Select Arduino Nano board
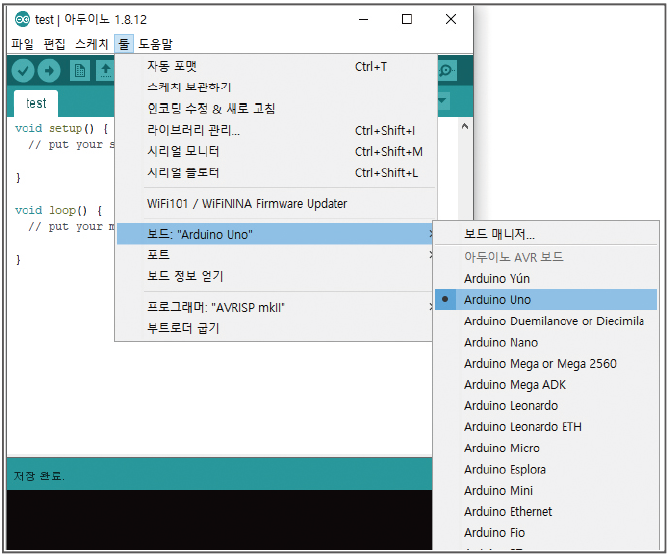670x556 pixels. 546,342
